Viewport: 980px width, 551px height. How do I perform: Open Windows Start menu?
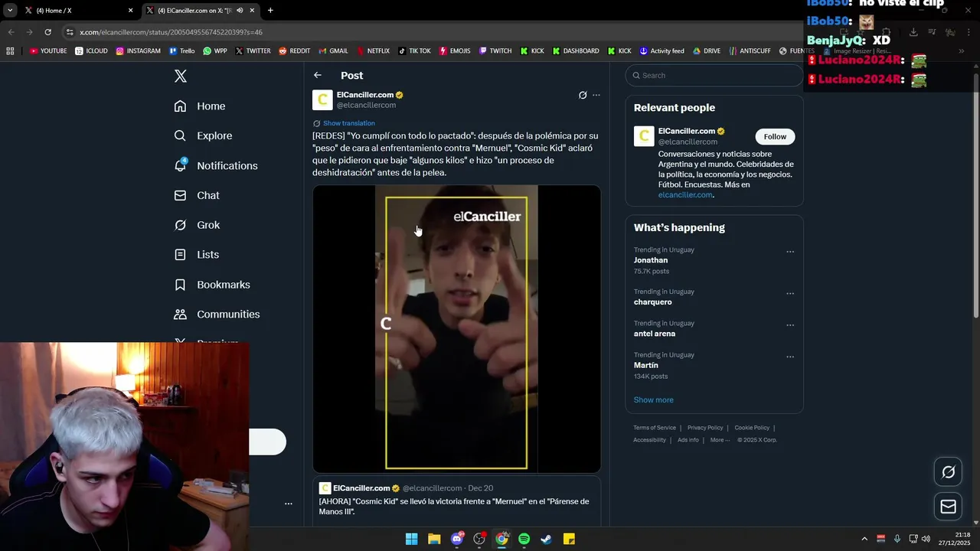(411, 539)
